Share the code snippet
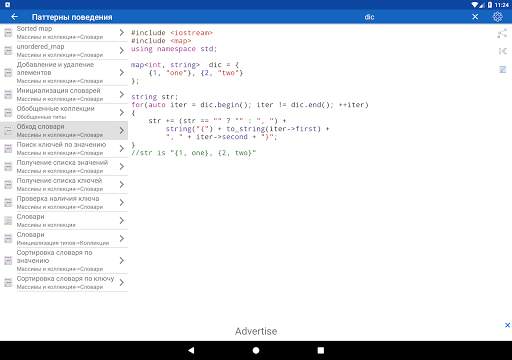Viewport: 512px width, 360px height. coord(502,33)
